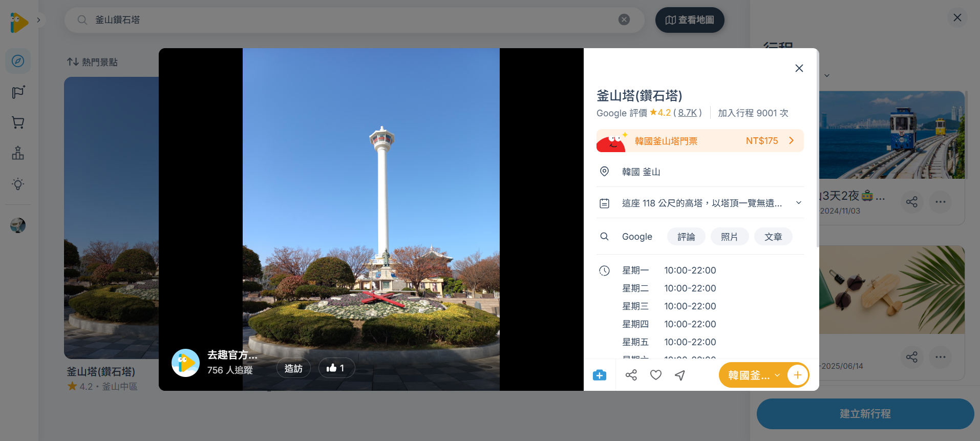The width and height of the screenshot is (980, 441).
Task: Click the plus button to add to itinerary
Action: (x=798, y=375)
